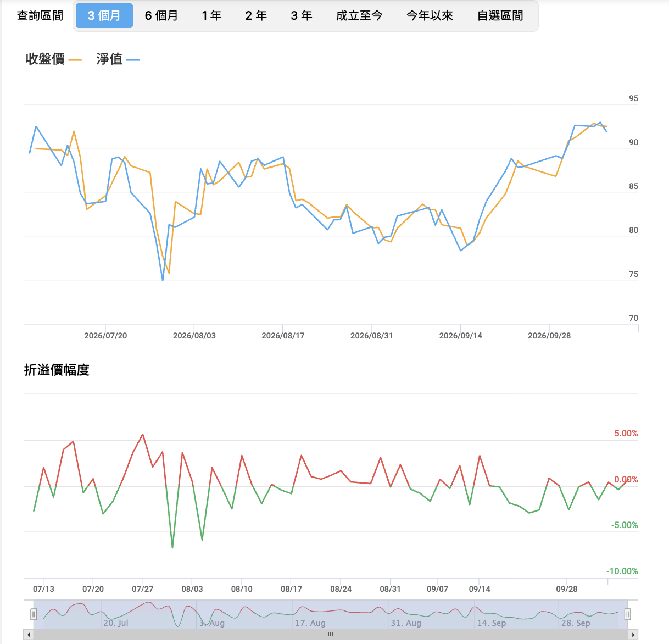The image size is (669, 644).
Task: Select the 2 年 period tab
Action: [257, 16]
